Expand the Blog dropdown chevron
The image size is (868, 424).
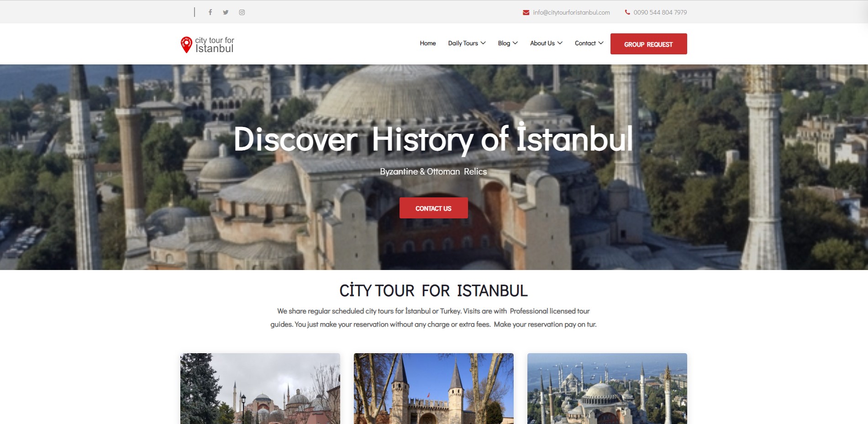pyautogui.click(x=515, y=43)
